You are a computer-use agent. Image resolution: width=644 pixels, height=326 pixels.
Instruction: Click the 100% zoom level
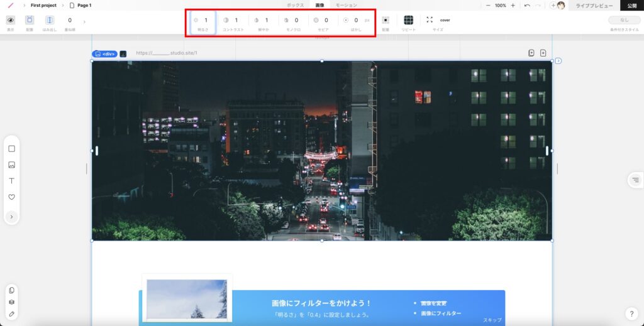tap(500, 5)
